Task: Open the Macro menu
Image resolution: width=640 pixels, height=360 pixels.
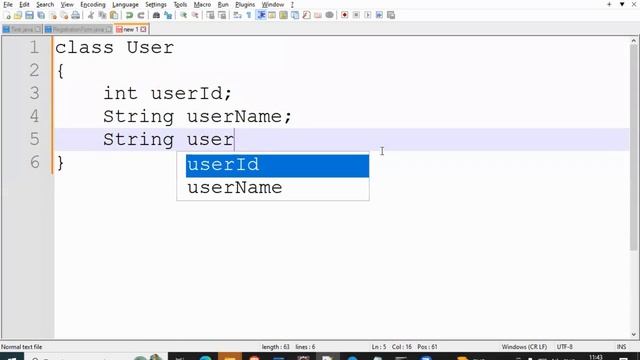Action: [x=202, y=4]
